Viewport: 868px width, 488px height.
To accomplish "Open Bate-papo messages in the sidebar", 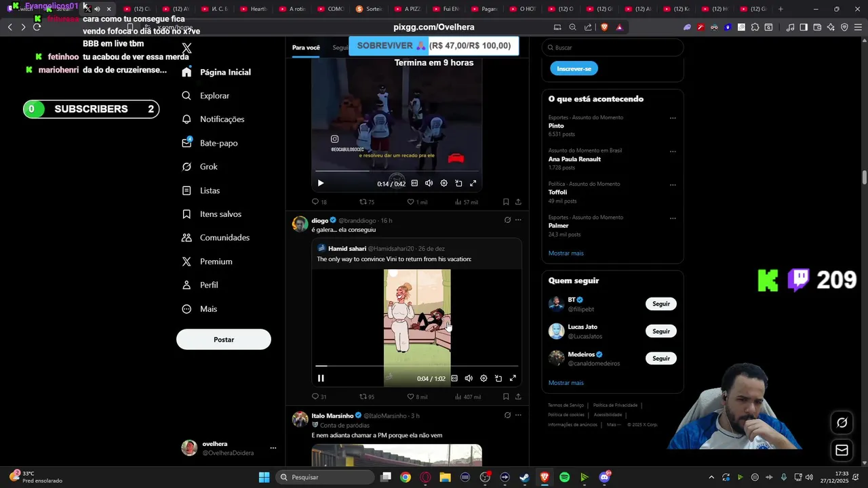I will click(x=210, y=143).
